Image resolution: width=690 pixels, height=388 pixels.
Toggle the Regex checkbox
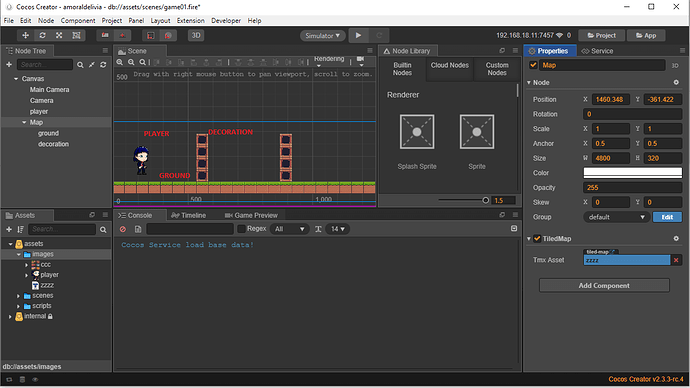pyautogui.click(x=241, y=229)
